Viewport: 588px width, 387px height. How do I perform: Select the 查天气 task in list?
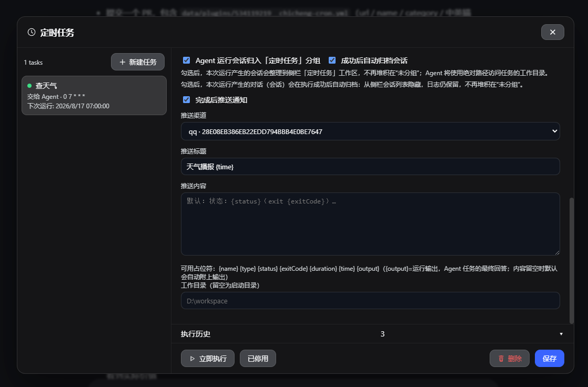[94, 95]
